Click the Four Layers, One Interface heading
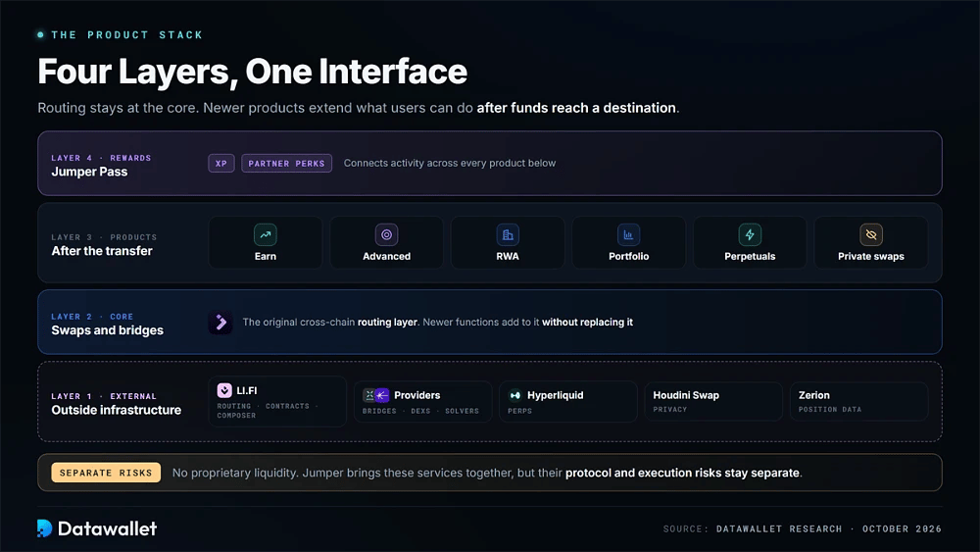Screen dimensions: 980x552 [x=253, y=72]
